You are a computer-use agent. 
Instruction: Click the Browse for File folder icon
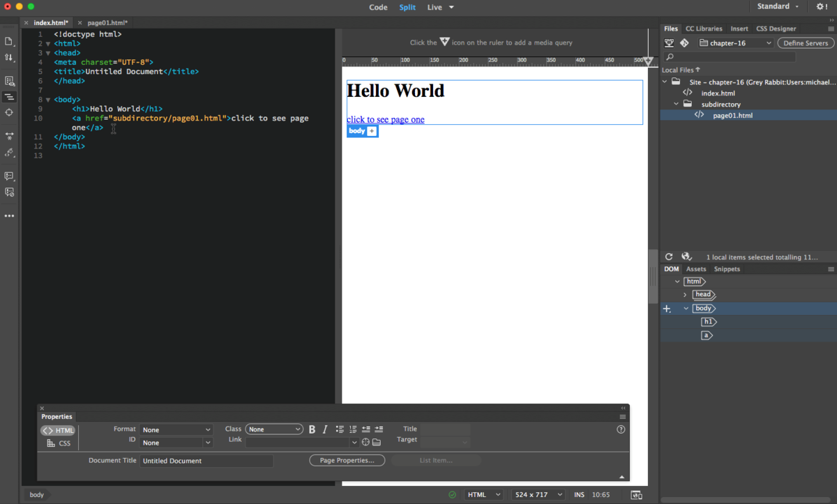point(377,443)
